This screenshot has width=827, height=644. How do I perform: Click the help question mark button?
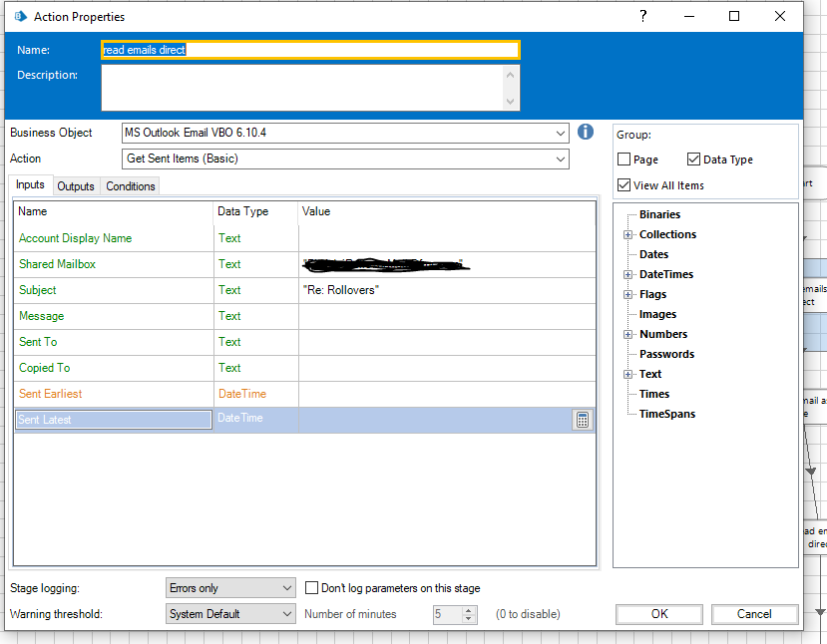643,16
